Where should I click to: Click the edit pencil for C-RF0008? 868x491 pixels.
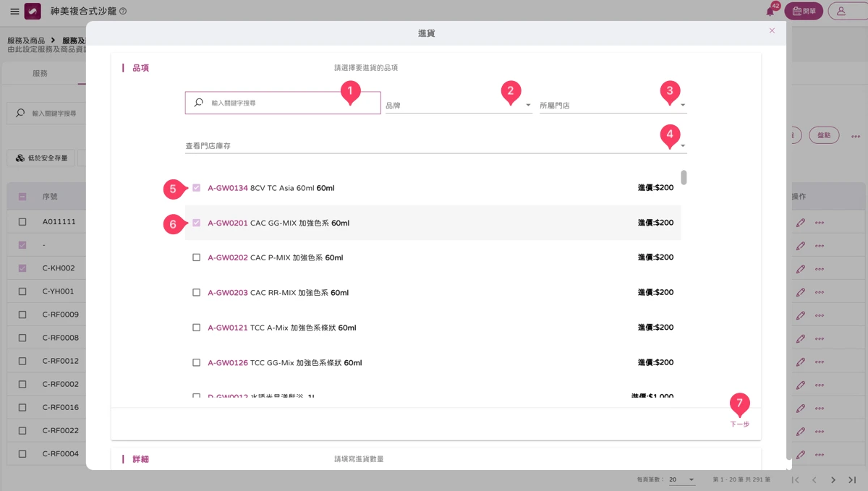(800, 338)
